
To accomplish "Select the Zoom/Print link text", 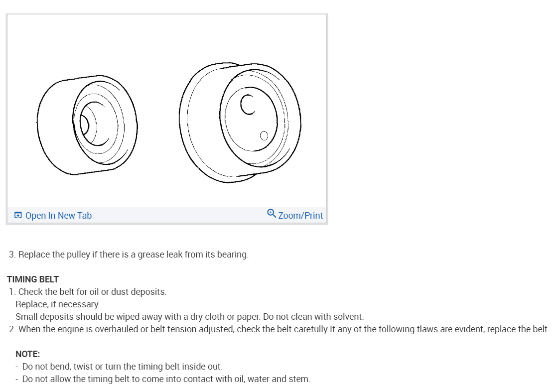I will (300, 216).
